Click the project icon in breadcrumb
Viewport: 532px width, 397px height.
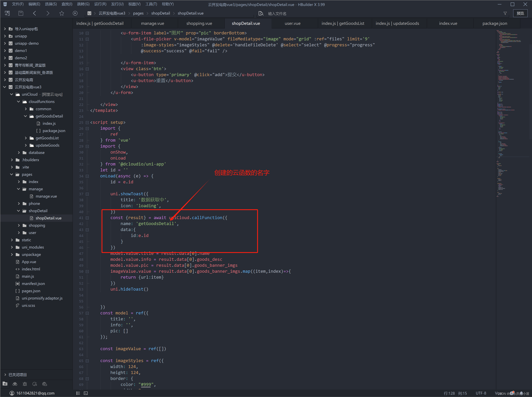pyautogui.click(x=89, y=13)
